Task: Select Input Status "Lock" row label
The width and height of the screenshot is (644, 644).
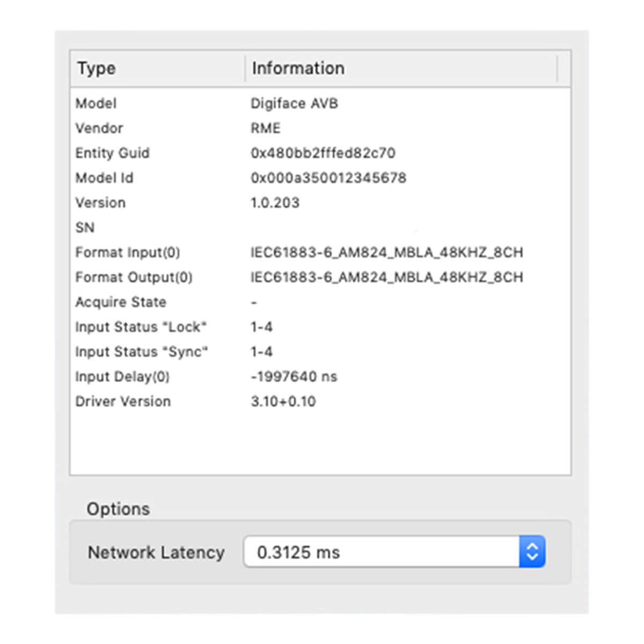Action: [141, 327]
